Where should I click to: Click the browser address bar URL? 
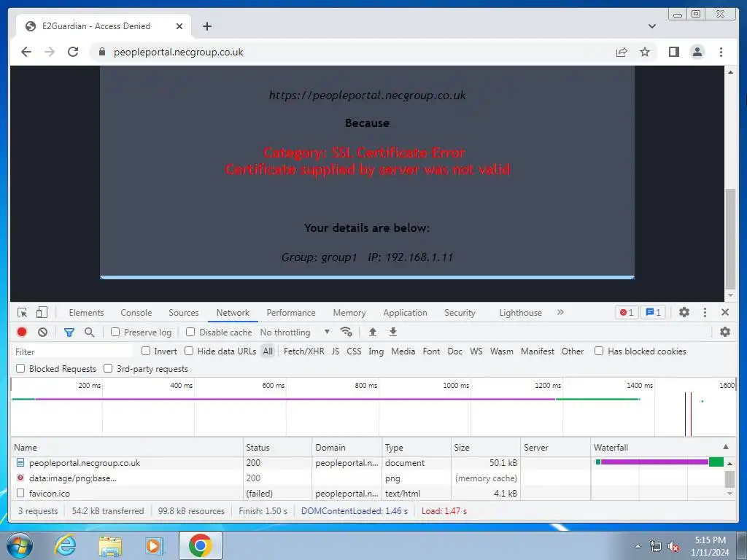point(178,52)
